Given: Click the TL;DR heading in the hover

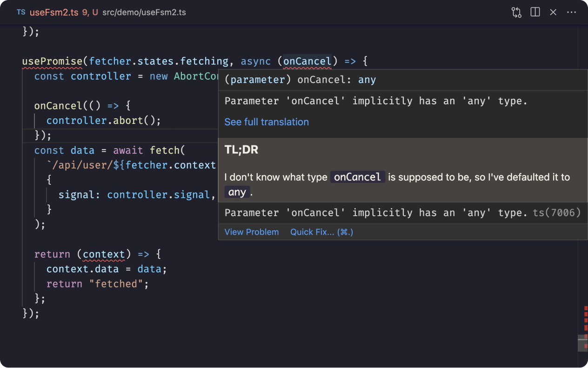Looking at the screenshot, I should (x=241, y=150).
